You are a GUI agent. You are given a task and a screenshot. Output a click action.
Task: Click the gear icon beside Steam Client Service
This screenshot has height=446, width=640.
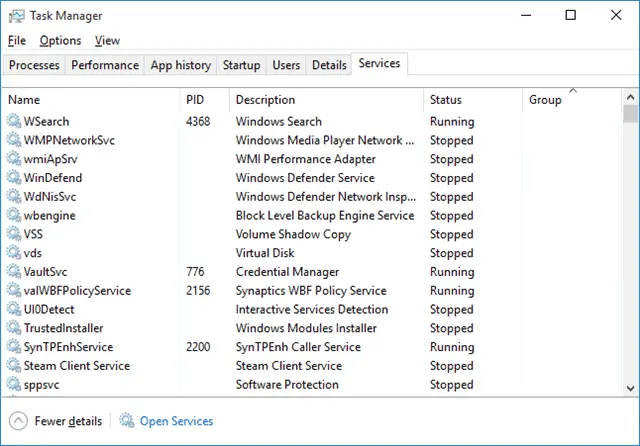pos(14,365)
